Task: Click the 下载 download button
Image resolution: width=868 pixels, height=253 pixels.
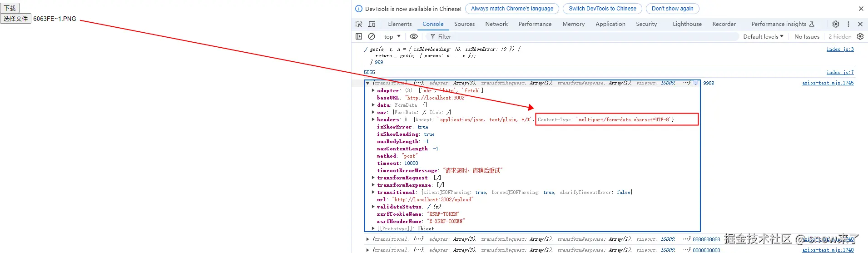Action: (10, 8)
